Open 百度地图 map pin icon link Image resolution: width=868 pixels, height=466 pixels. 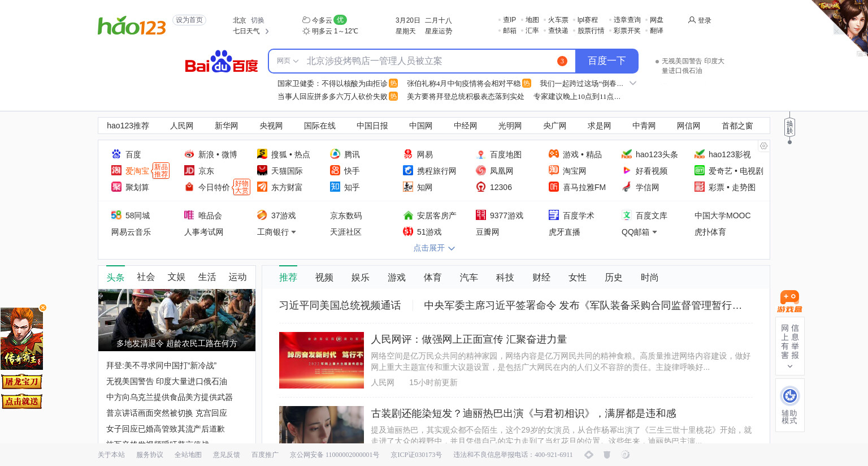(x=481, y=154)
